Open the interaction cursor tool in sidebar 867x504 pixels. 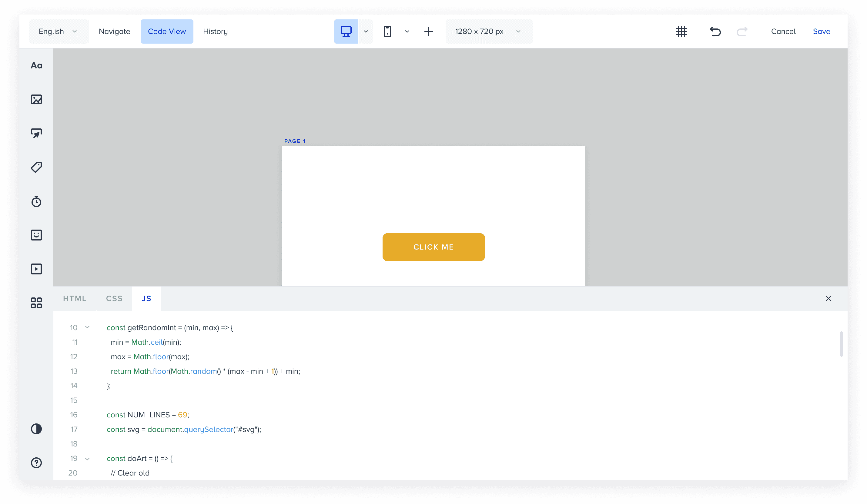[x=36, y=133]
